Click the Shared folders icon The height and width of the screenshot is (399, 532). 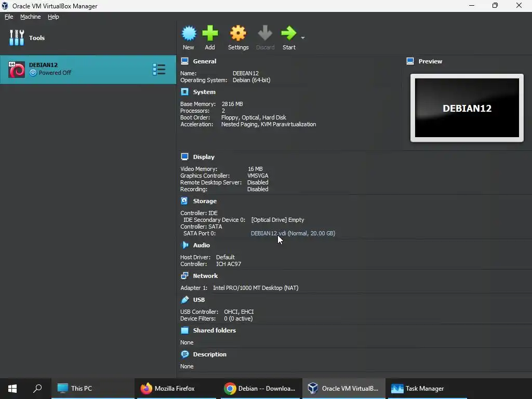184,330
